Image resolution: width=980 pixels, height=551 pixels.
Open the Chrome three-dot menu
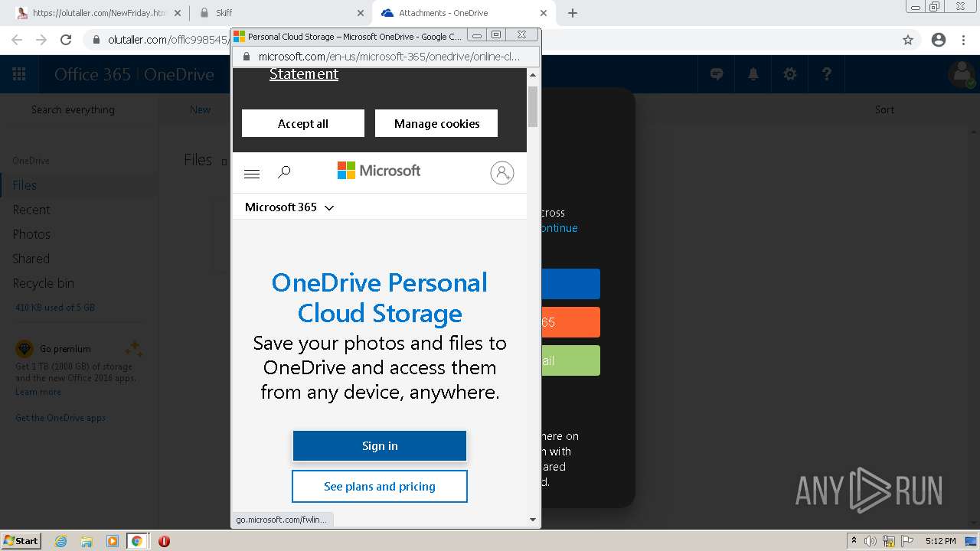(964, 40)
